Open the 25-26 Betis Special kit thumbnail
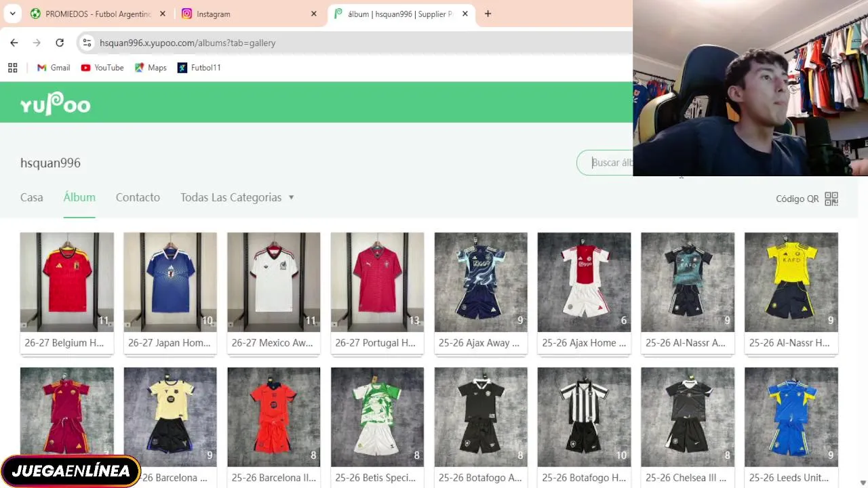This screenshot has width=868, height=488. coord(377,417)
